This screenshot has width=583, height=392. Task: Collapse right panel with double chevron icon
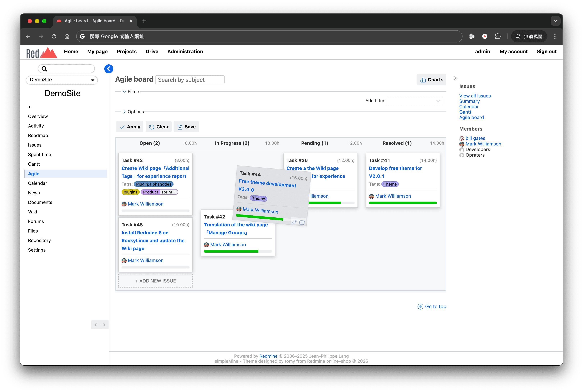point(456,78)
